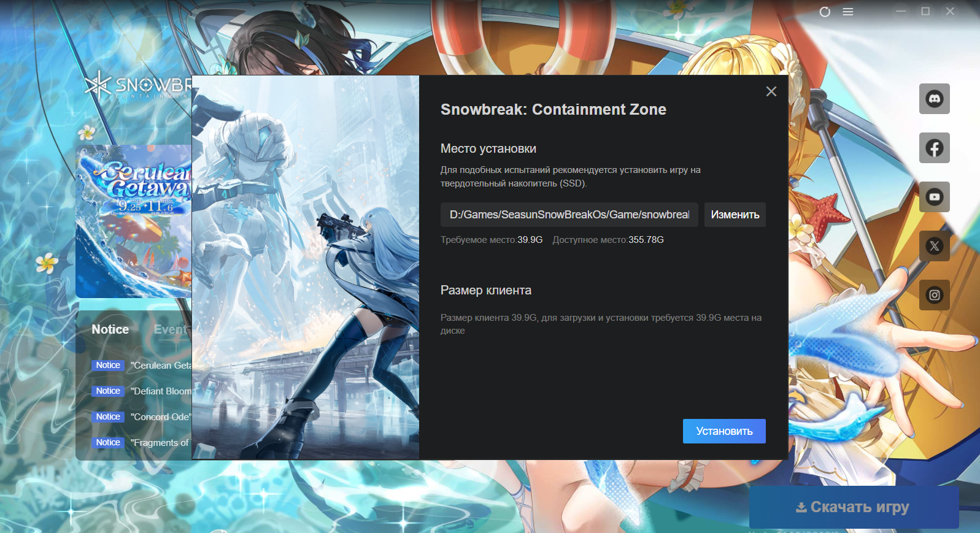The image size is (980, 533).
Task: Open the "Cerulean Geta..." notice
Action: 142,365
